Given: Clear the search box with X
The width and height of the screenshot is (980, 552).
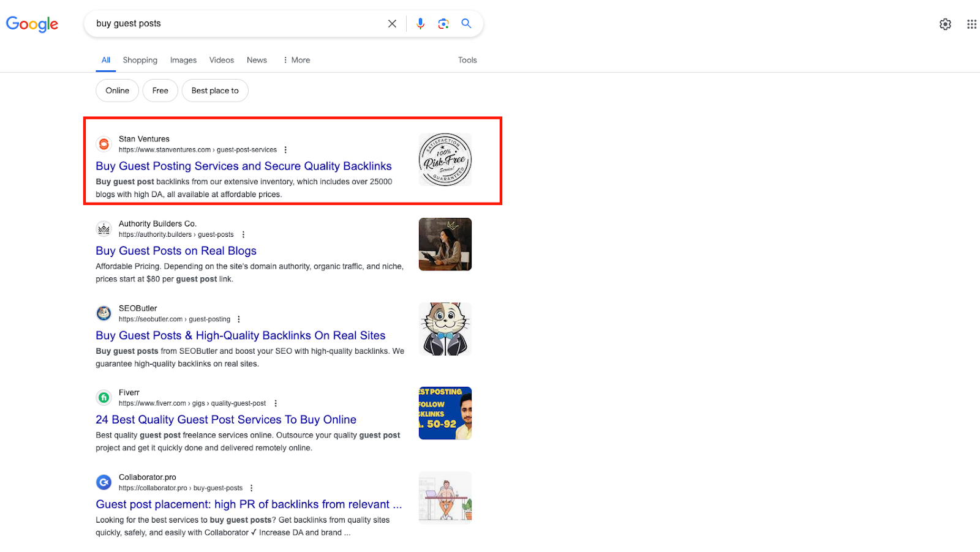Looking at the screenshot, I should click(392, 23).
